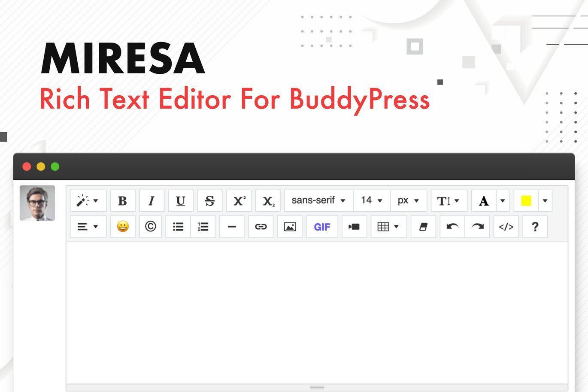This screenshot has height=392, width=588.
Task: Apply italic formatting
Action: point(151,200)
